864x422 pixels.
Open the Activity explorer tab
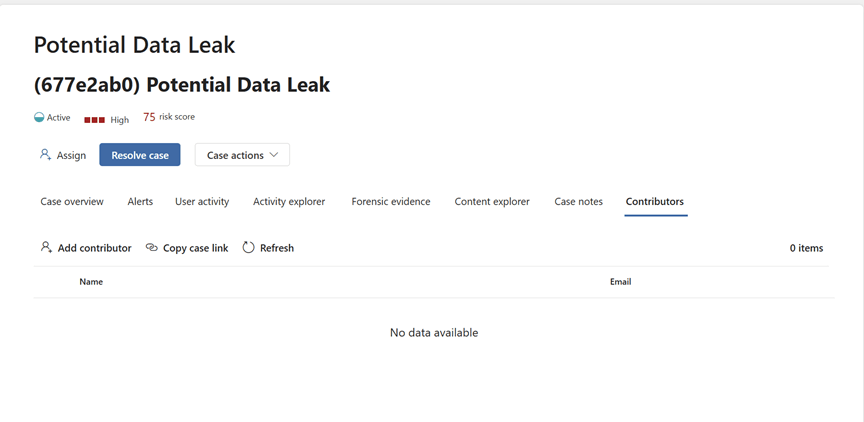tap(289, 202)
